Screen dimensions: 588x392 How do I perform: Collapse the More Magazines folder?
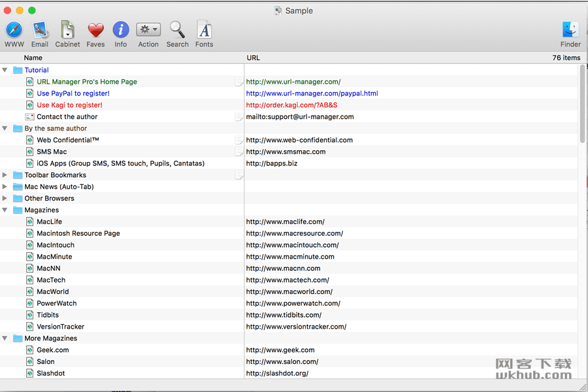point(5,338)
